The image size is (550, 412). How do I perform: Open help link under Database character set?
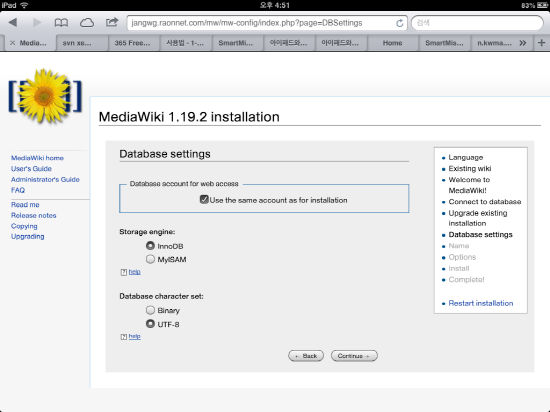click(134, 336)
